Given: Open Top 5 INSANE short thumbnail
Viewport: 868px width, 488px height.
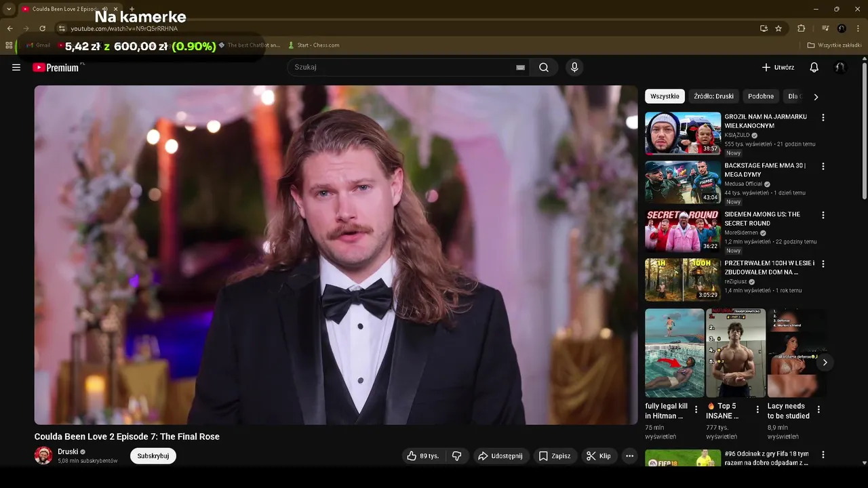Looking at the screenshot, I should 736,353.
